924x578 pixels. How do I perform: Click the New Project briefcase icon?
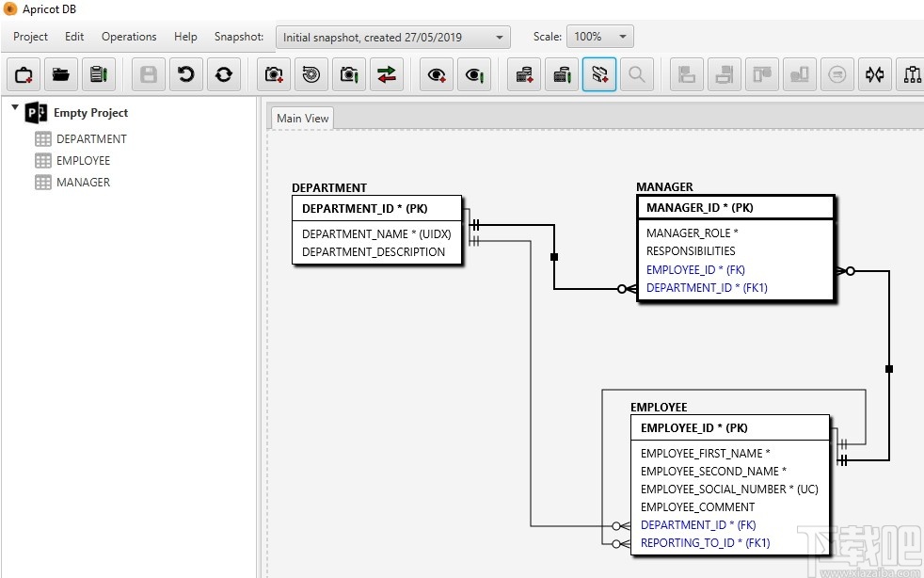point(24,74)
